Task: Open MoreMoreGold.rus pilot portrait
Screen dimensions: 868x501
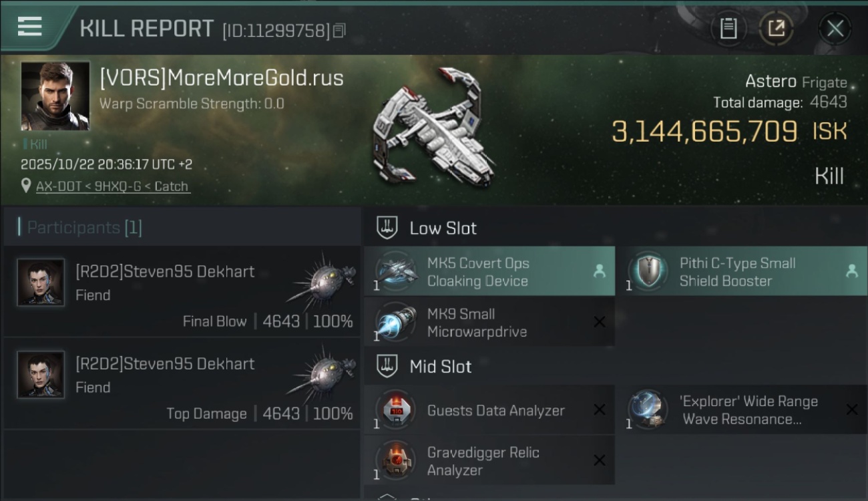Action: tap(55, 96)
